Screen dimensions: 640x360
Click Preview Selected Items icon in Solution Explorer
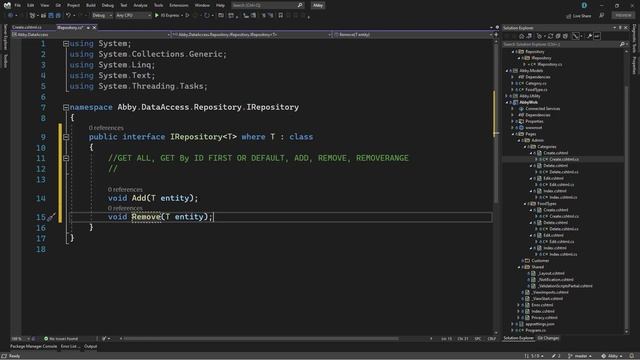(597, 36)
